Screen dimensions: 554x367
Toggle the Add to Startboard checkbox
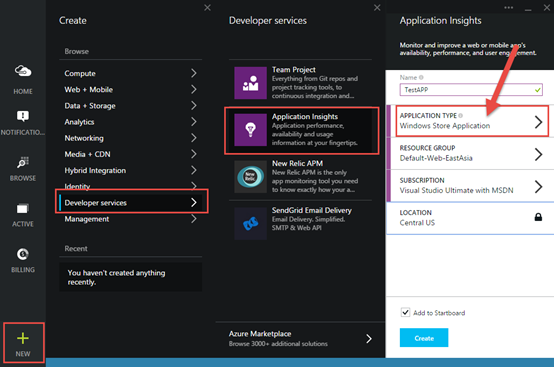(405, 312)
